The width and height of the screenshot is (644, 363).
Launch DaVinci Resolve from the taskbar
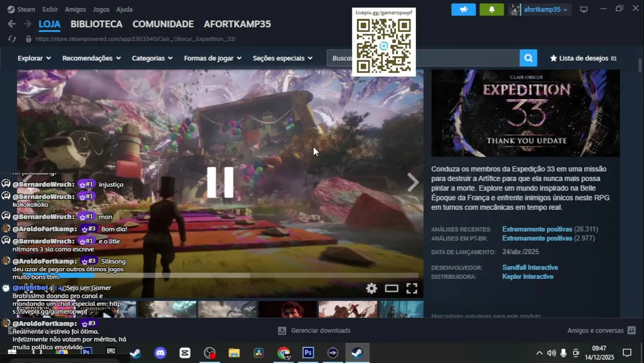pyautogui.click(x=259, y=353)
